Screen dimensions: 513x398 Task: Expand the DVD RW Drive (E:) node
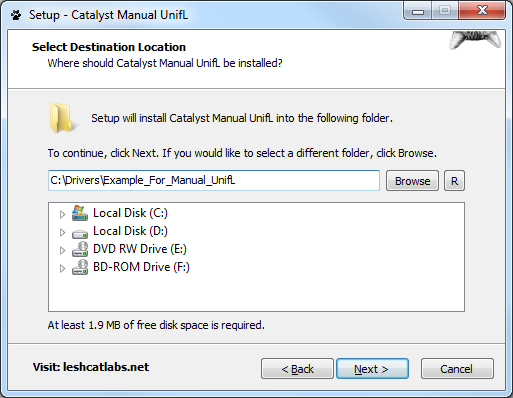pos(62,250)
